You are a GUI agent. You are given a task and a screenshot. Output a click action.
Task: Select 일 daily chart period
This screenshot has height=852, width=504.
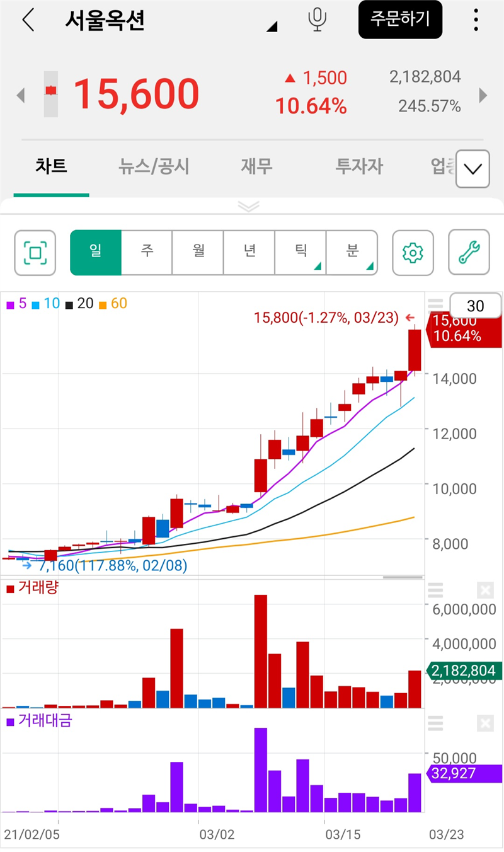[x=95, y=253]
